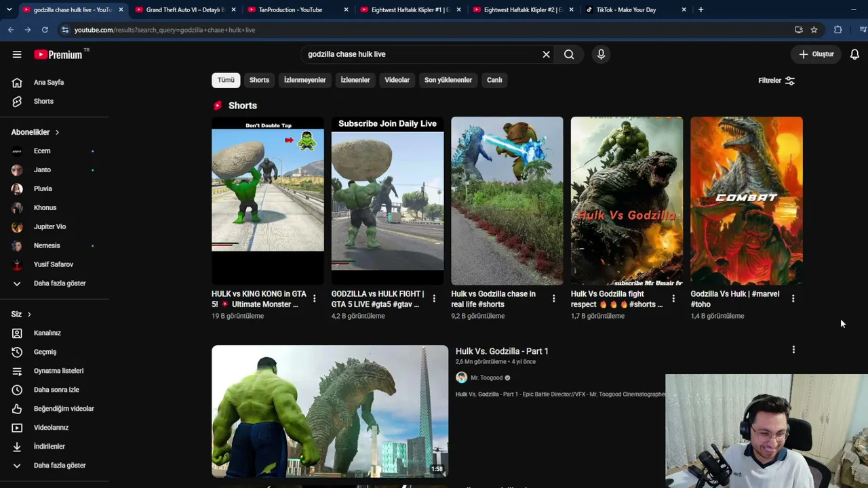Open the Filtreler filter options
The width and height of the screenshot is (868, 488).
pyautogui.click(x=776, y=81)
